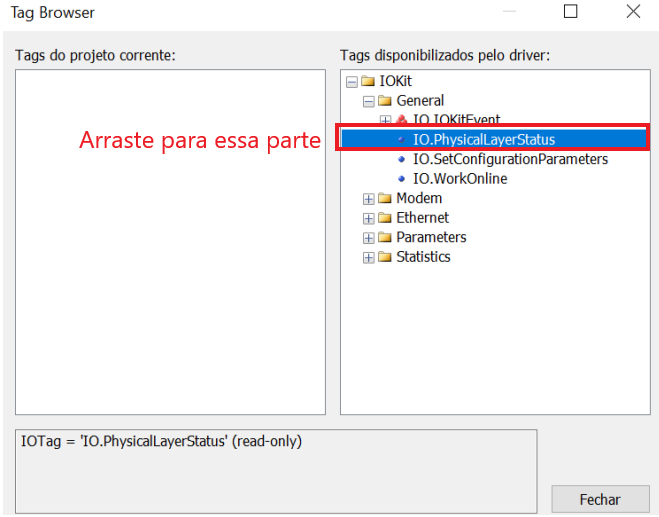Image resolution: width=659 pixels, height=517 pixels.
Task: Expand the Modem folder
Action: click(368, 199)
